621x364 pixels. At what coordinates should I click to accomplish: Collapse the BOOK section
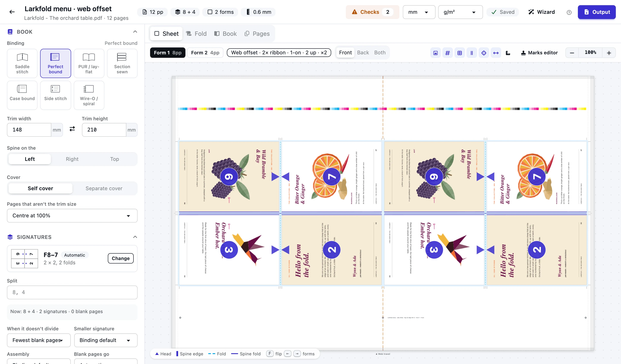point(135,31)
